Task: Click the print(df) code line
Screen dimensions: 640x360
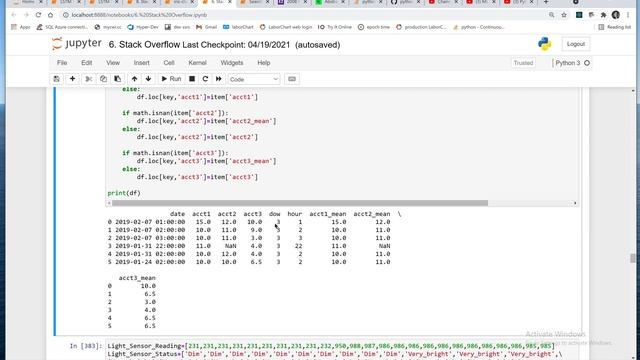Action: (124, 193)
